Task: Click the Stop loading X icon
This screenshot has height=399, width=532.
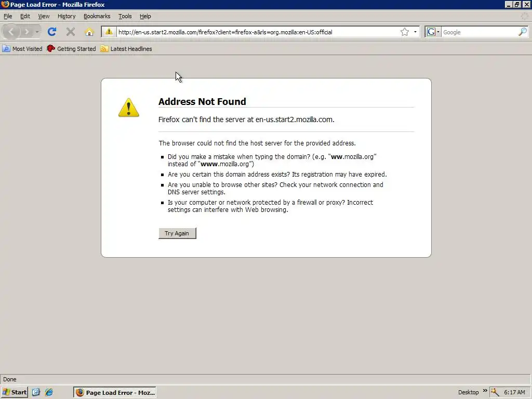Action: pyautogui.click(x=71, y=32)
